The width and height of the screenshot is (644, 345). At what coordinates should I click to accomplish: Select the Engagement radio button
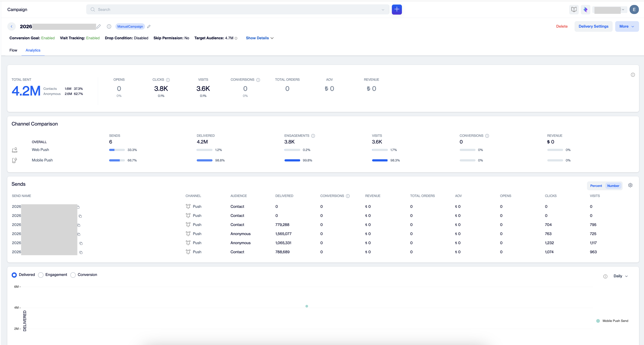[41, 275]
